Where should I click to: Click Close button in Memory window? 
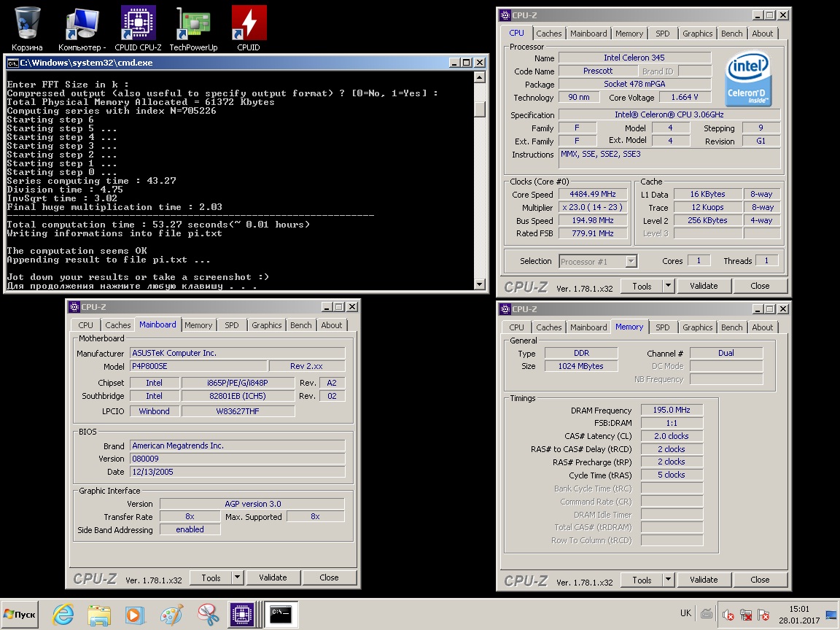pos(760,580)
